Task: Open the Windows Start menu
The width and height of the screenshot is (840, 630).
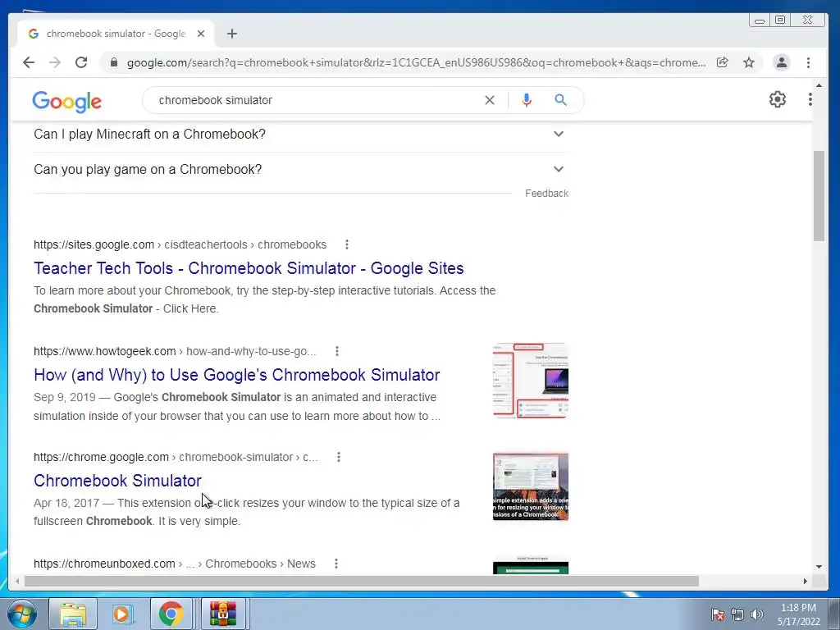Action: 21,614
